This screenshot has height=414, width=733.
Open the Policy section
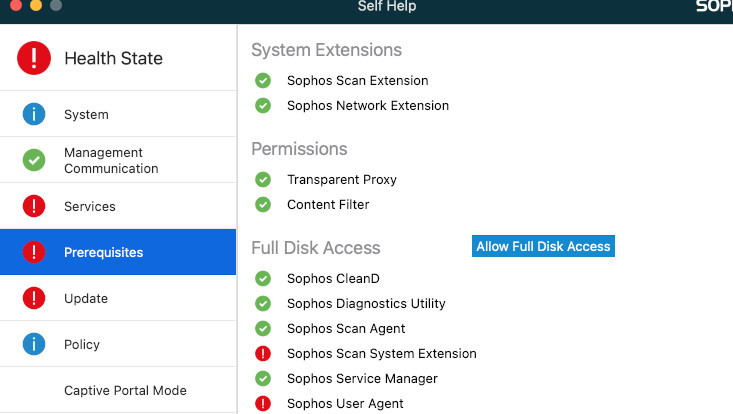pyautogui.click(x=118, y=344)
